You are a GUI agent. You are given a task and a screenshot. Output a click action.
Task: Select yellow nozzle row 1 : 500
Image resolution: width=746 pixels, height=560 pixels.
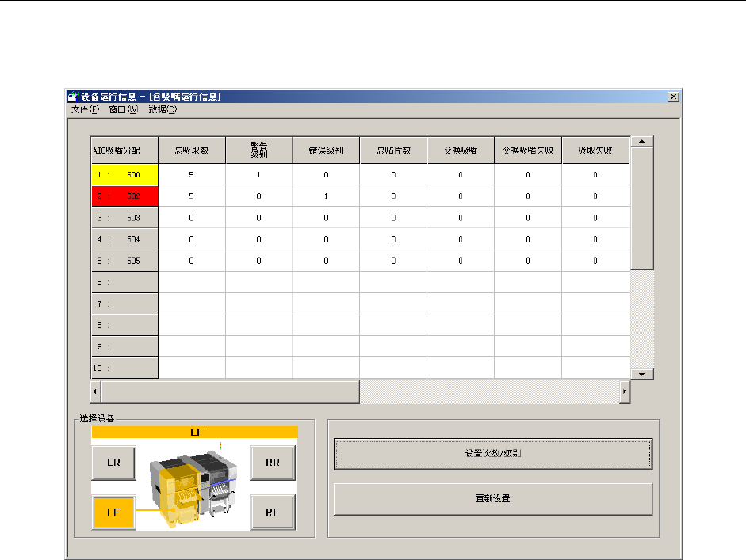click(124, 175)
